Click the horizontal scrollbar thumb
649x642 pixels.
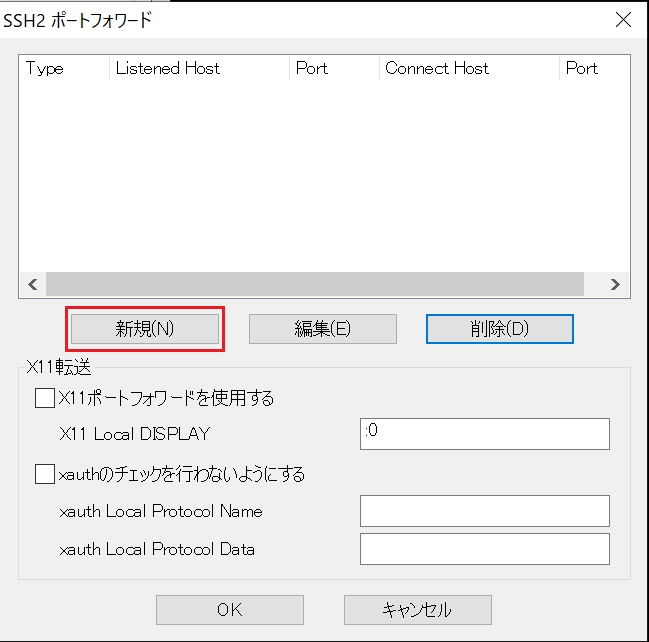coord(315,284)
